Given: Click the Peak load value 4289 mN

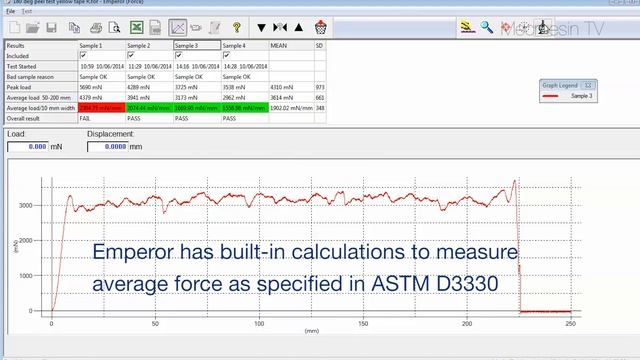Looking at the screenshot, I should [139, 87].
